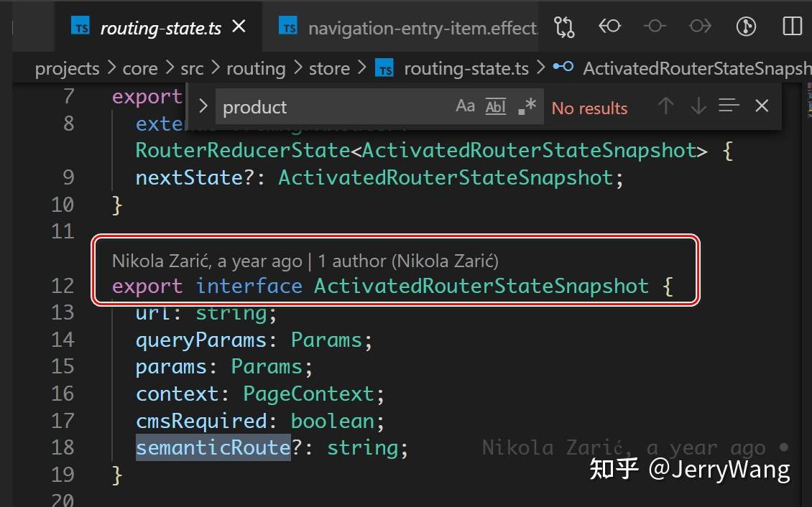Toggle Match Case in find widget
This screenshot has height=507, width=812.
465,106
